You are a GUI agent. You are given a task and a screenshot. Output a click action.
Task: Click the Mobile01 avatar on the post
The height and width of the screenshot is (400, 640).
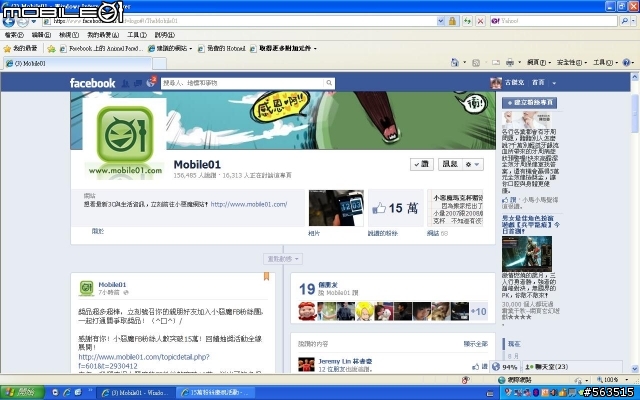(x=86, y=288)
